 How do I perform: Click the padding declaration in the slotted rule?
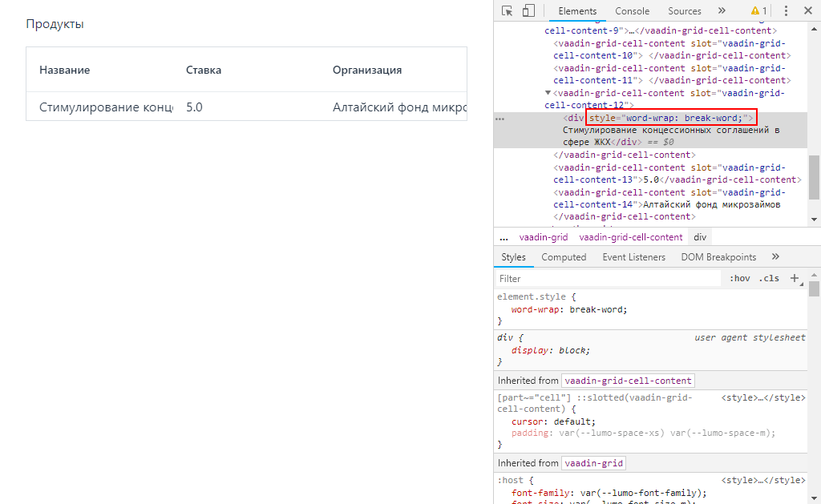click(644, 433)
